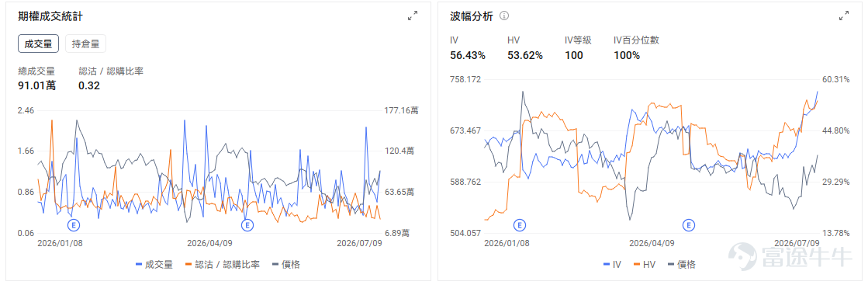Viewport: 868px width, 285px height.
Task: Click the second earnings E marker in the volume chart
Action: click(247, 224)
